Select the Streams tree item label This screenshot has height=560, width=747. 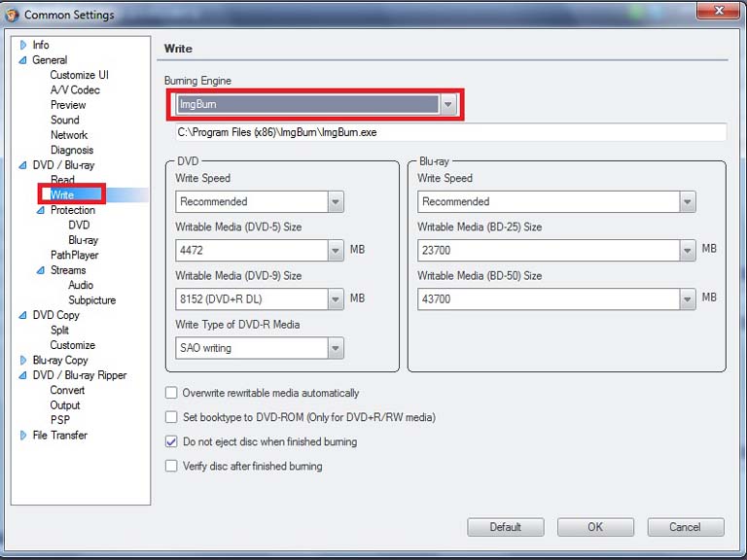pos(68,270)
